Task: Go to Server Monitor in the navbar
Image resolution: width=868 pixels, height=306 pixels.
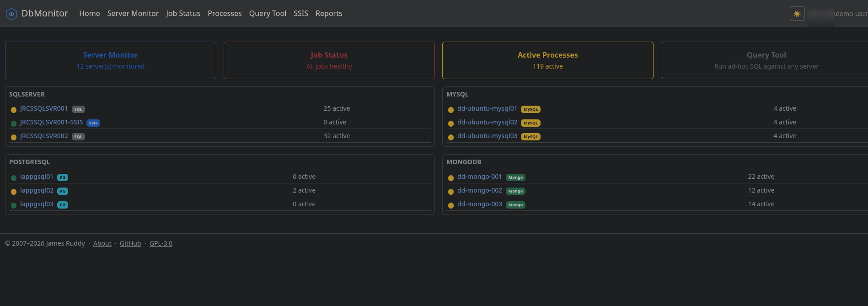Action: click(133, 14)
